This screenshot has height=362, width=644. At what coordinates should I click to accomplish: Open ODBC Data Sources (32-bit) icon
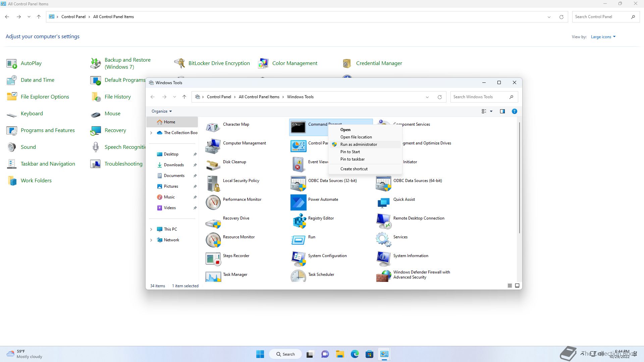coord(298,183)
